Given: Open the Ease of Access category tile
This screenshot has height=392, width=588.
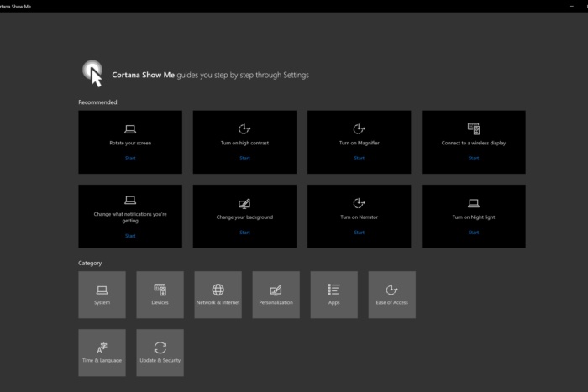Looking at the screenshot, I should (x=392, y=295).
